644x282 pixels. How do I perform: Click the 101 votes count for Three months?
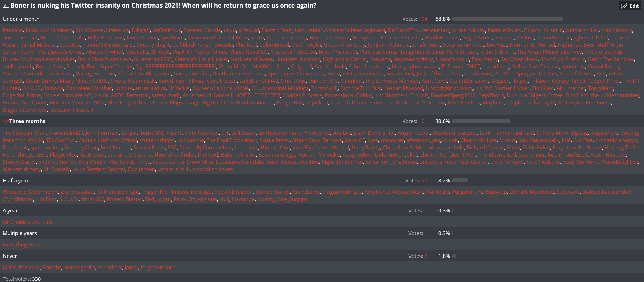[x=423, y=121]
